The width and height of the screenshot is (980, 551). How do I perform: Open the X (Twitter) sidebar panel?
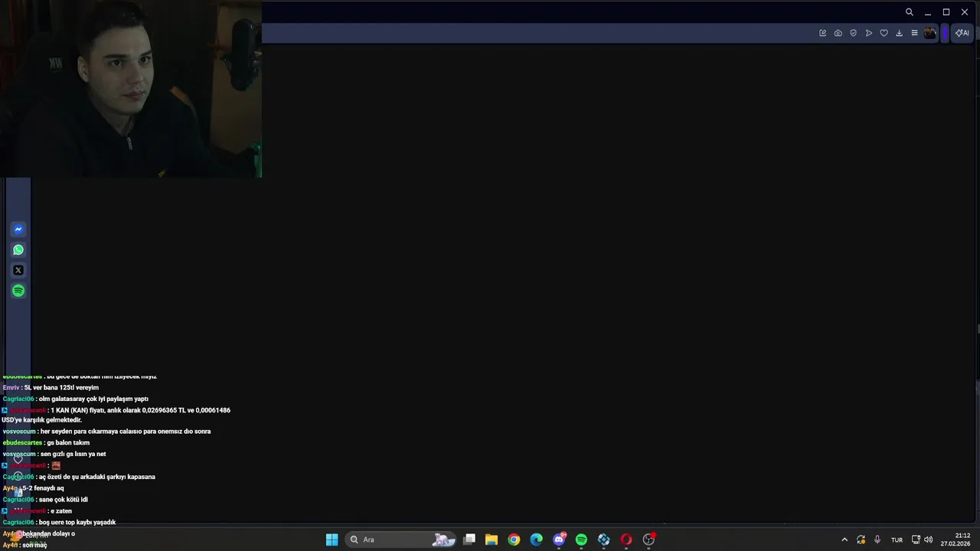(18, 270)
